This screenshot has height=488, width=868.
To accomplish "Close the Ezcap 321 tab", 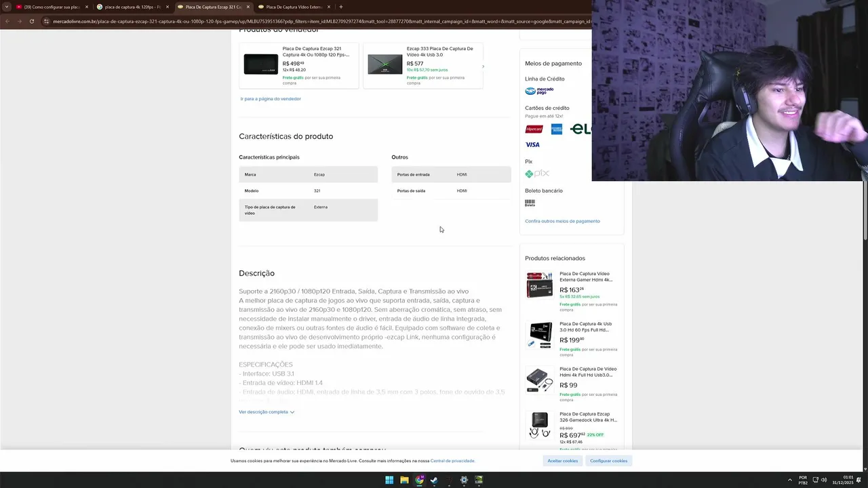I will coord(248,7).
